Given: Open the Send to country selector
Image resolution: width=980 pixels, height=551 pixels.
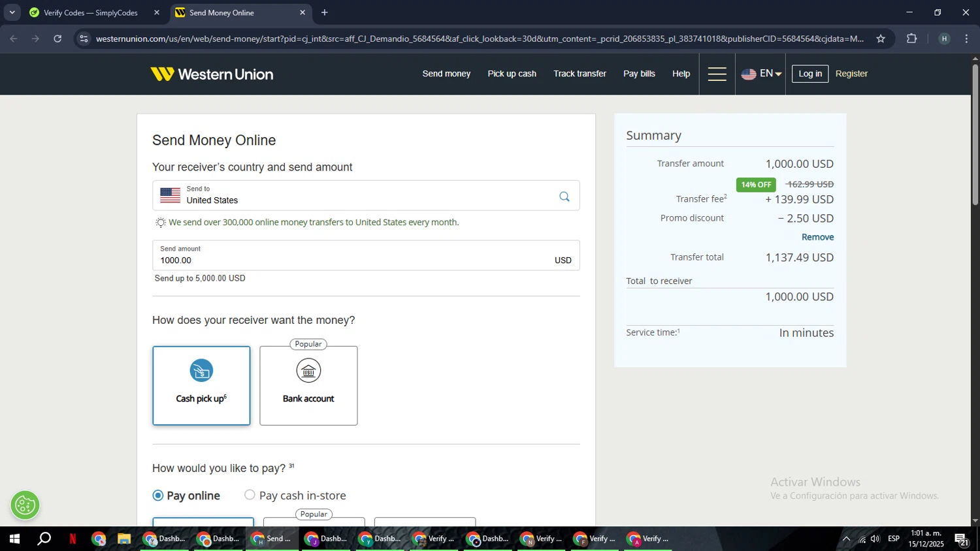Looking at the screenshot, I should (x=366, y=195).
